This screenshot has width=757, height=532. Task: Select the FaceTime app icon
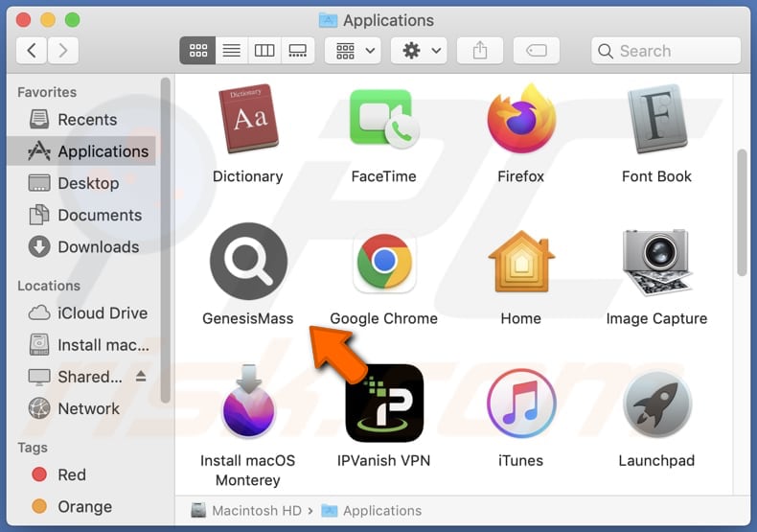[384, 119]
